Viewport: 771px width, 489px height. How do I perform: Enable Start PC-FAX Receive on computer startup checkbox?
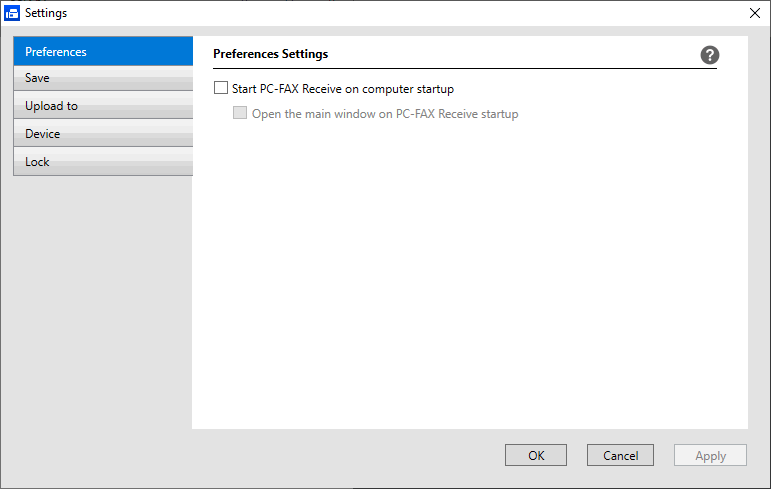tap(221, 89)
